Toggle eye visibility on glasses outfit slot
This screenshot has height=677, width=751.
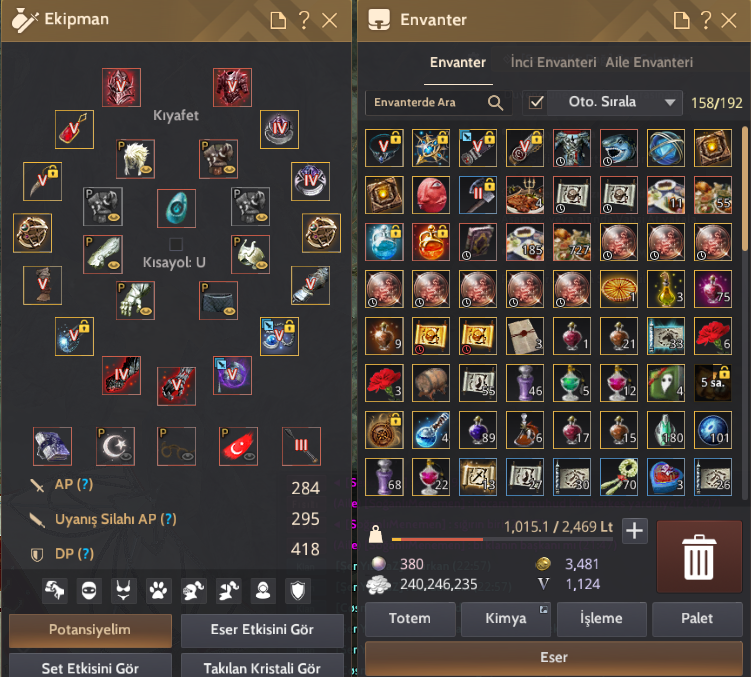pyautogui.click(x=188, y=456)
